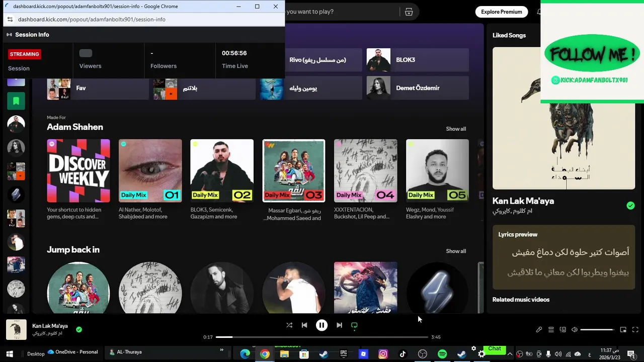This screenshot has height=362, width=644.
Task: Open the Daily Mix 04 card
Action: [x=366, y=180]
